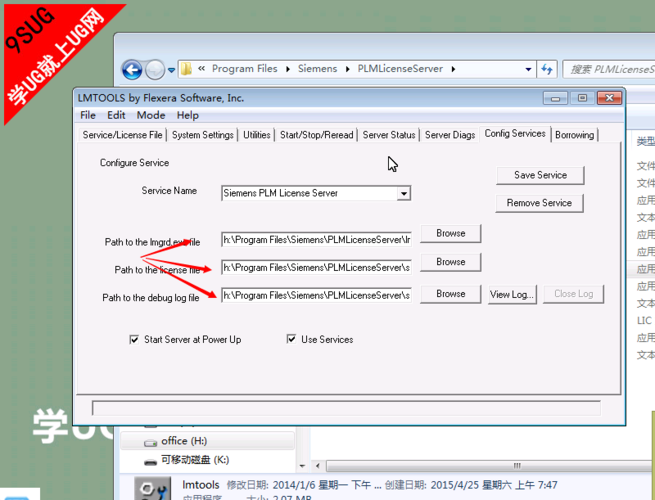Click the Explorer back arrow button
Screen dimensions: 655x500
132,69
